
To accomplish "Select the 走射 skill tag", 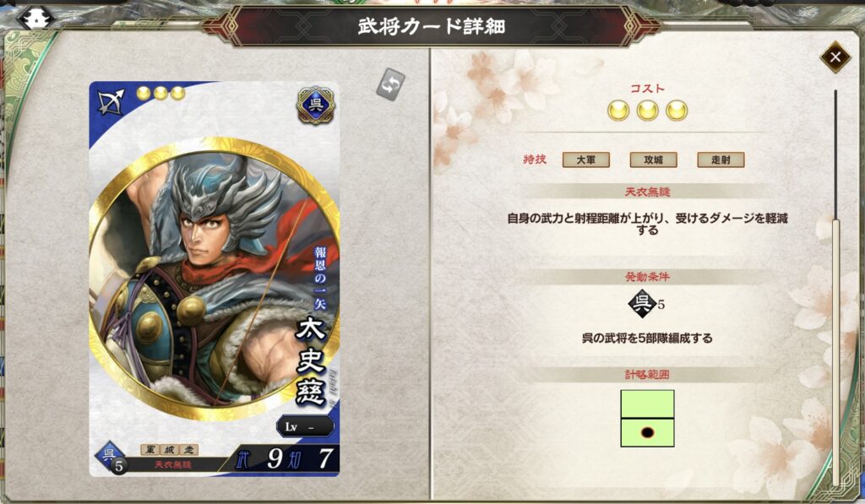I will pyautogui.click(x=721, y=160).
